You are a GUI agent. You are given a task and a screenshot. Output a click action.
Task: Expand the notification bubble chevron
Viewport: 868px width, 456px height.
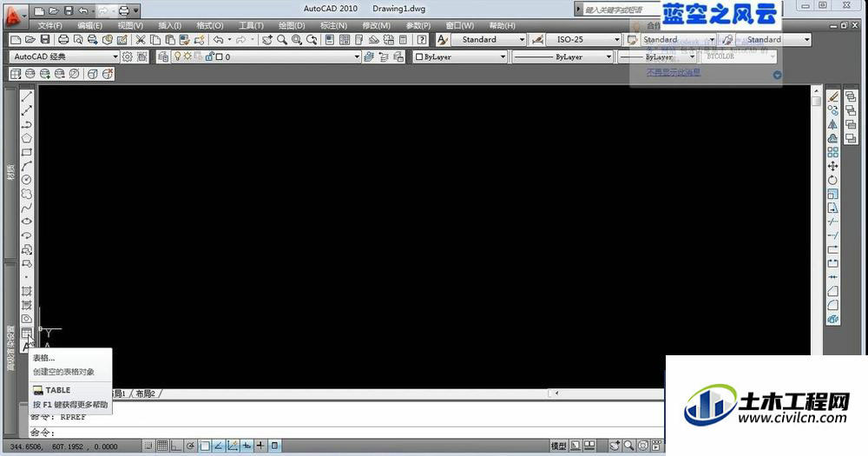777,74
